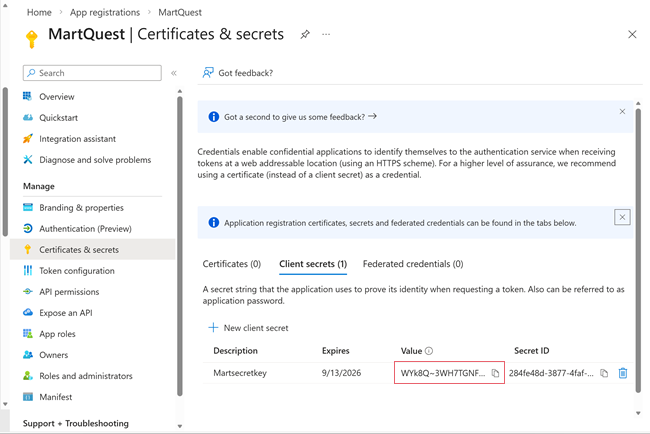
Task: Open Overview in the sidebar
Action: coord(57,97)
